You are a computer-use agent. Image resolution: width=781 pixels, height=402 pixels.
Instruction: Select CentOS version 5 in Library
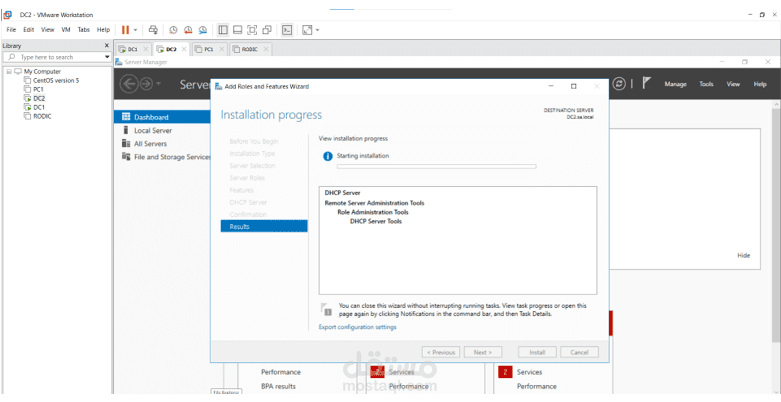(56, 80)
